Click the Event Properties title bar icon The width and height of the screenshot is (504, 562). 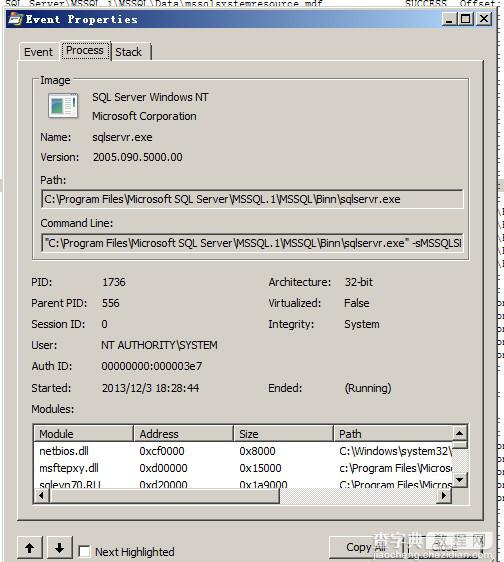tap(15, 19)
